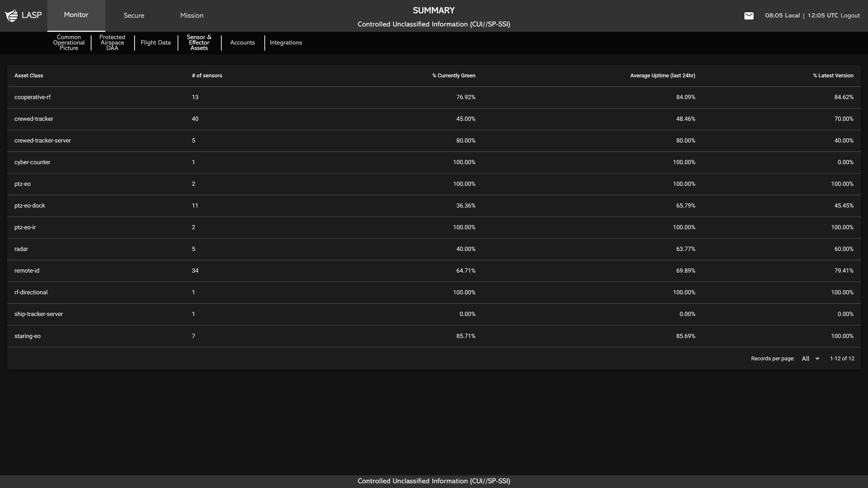This screenshot has height=488, width=868.
Task: Click the 45.45% Latest Version value
Action: [x=844, y=205]
